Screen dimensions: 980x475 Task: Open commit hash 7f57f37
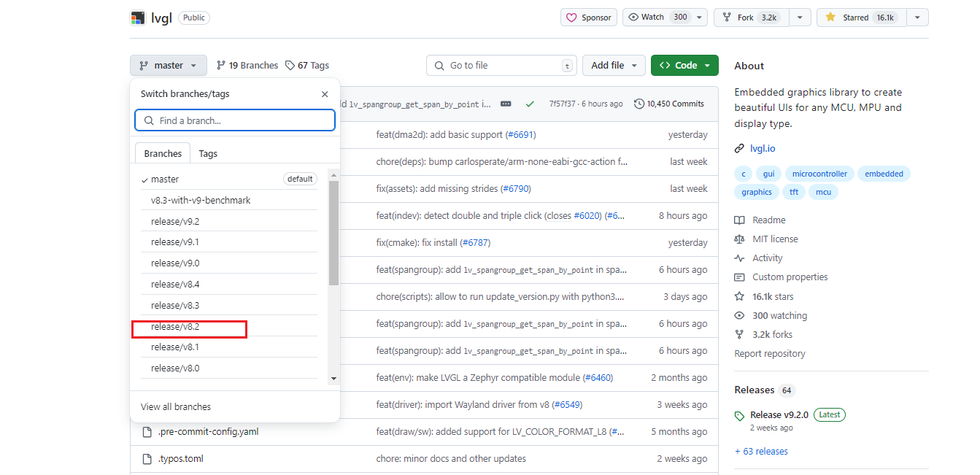pyautogui.click(x=563, y=104)
